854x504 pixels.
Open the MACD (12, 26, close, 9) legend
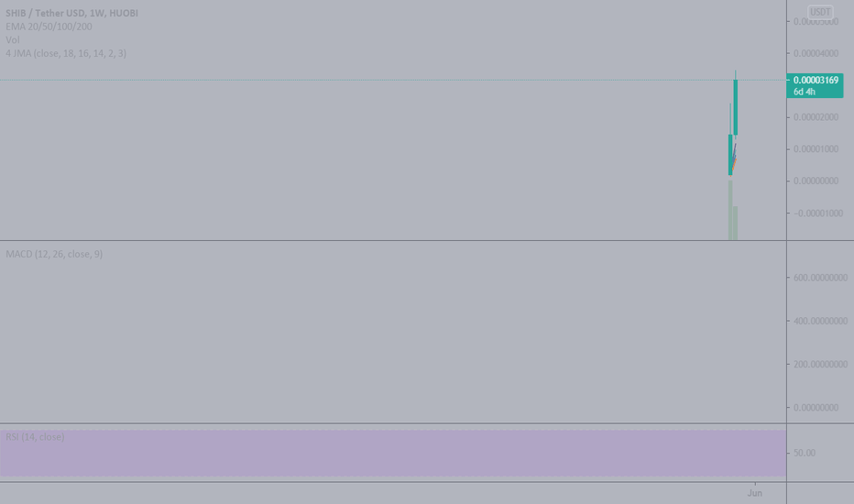[x=54, y=254]
